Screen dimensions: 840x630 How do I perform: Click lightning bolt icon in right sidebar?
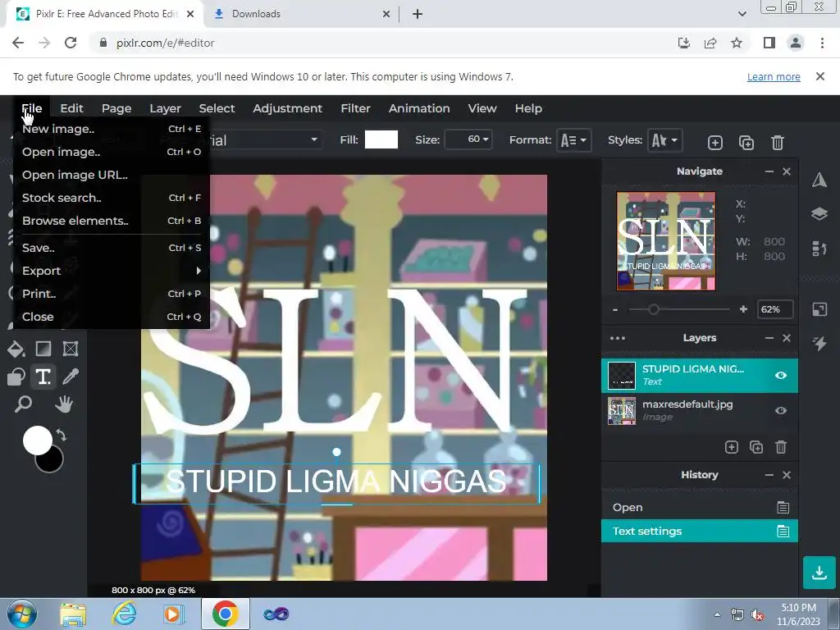pos(819,343)
